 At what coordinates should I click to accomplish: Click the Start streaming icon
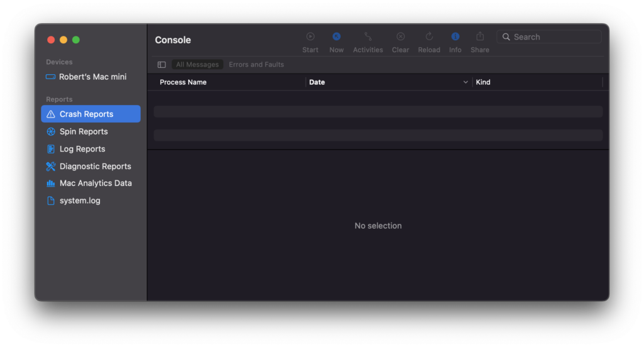310,37
